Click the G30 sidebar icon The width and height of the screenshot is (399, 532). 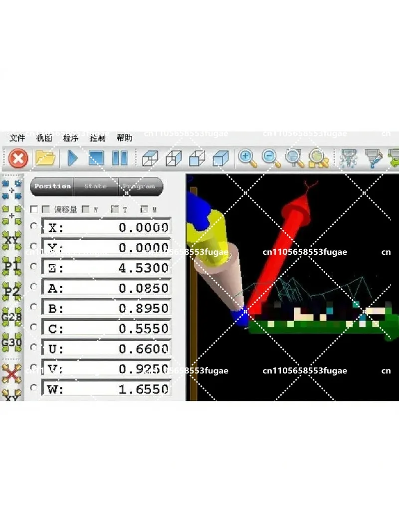click(12, 343)
